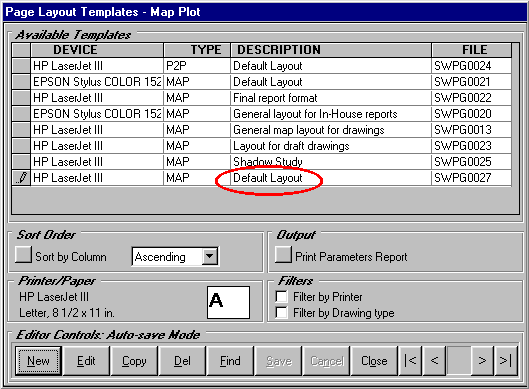Click the DEVICE column header
529x389 pixels.
coord(97,50)
